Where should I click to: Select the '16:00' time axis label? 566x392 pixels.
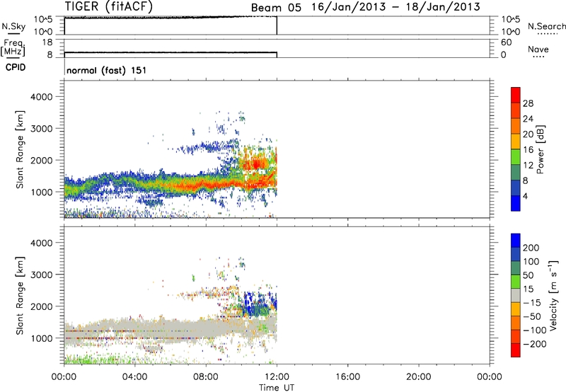pos(347,377)
